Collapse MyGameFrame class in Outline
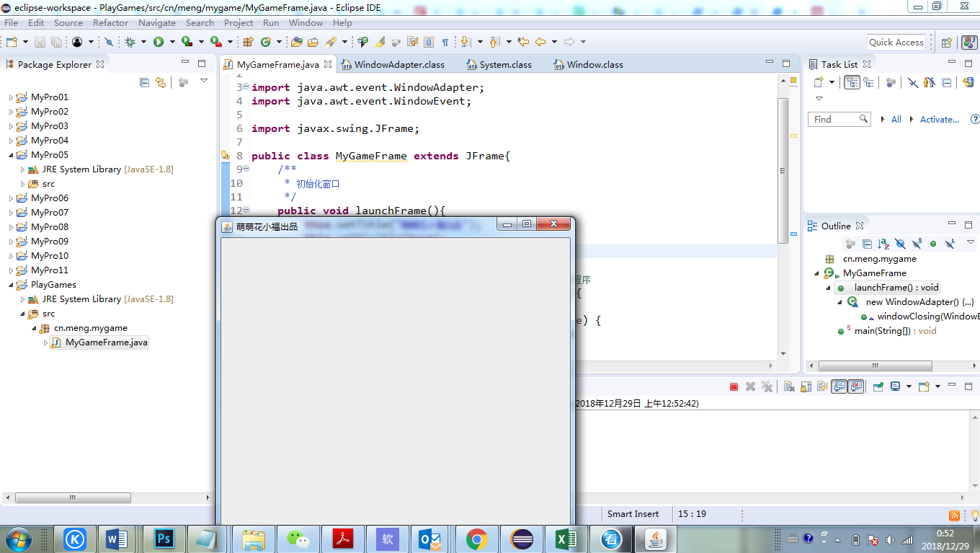 pos(817,273)
